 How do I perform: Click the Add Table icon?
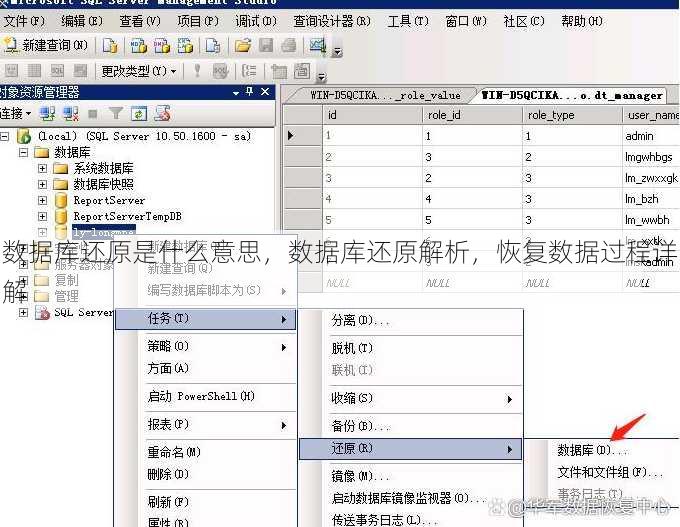click(x=279, y=70)
